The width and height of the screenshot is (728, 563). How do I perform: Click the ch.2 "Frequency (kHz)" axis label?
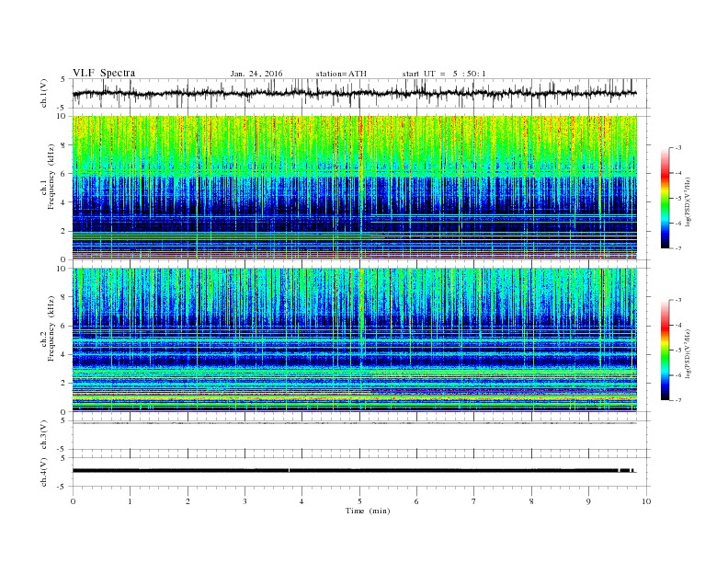click(51, 328)
